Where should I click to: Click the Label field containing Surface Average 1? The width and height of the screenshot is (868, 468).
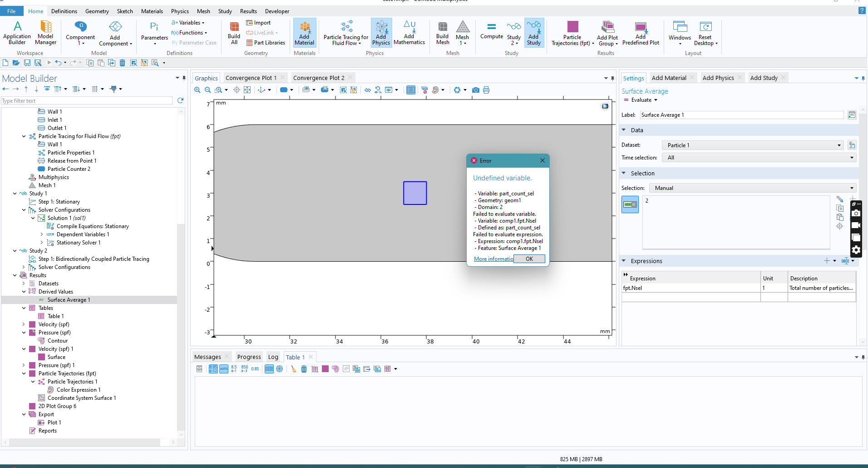(x=741, y=115)
